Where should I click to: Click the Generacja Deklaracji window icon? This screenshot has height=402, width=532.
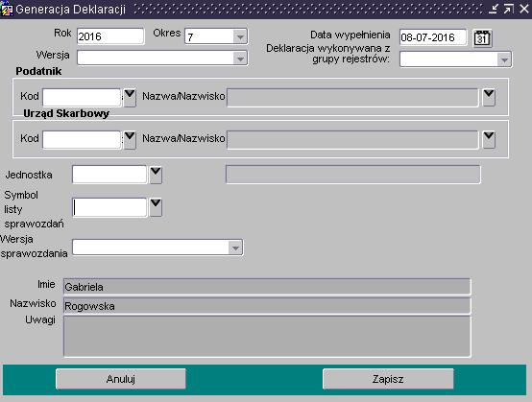click(x=6, y=9)
